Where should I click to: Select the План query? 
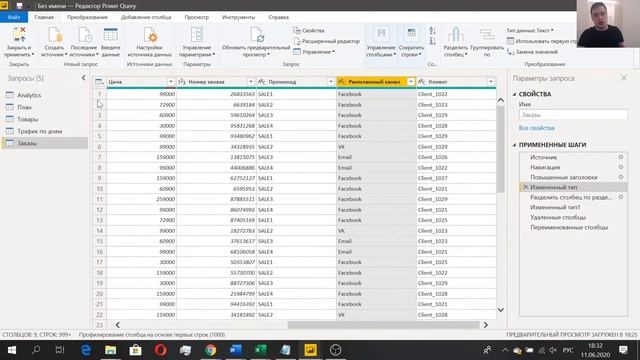pos(45,107)
